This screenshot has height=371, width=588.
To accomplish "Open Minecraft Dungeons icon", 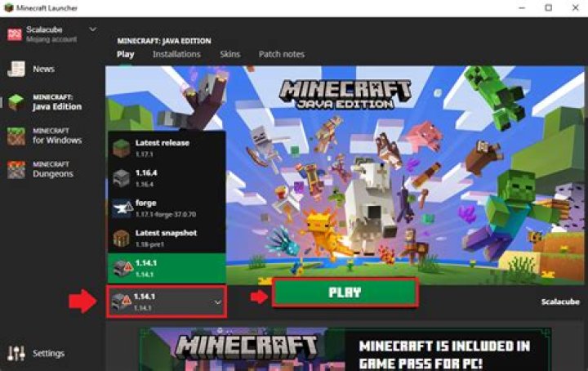I will tap(16, 169).
